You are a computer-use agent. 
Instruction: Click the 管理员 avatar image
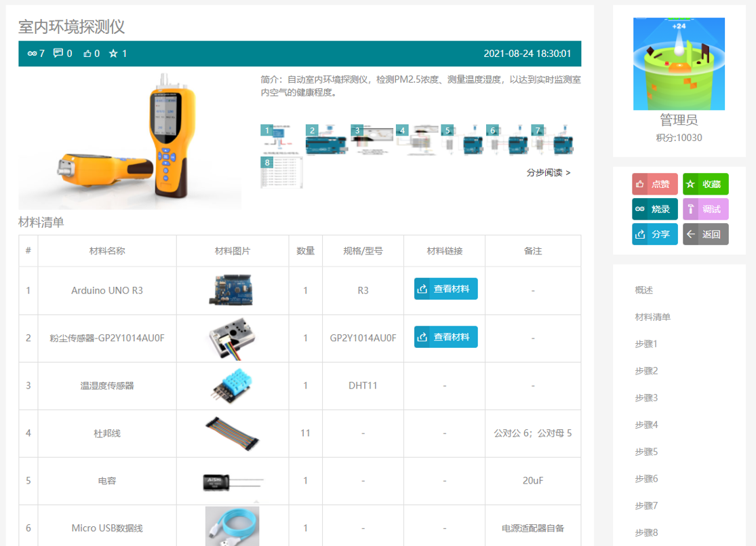click(679, 64)
